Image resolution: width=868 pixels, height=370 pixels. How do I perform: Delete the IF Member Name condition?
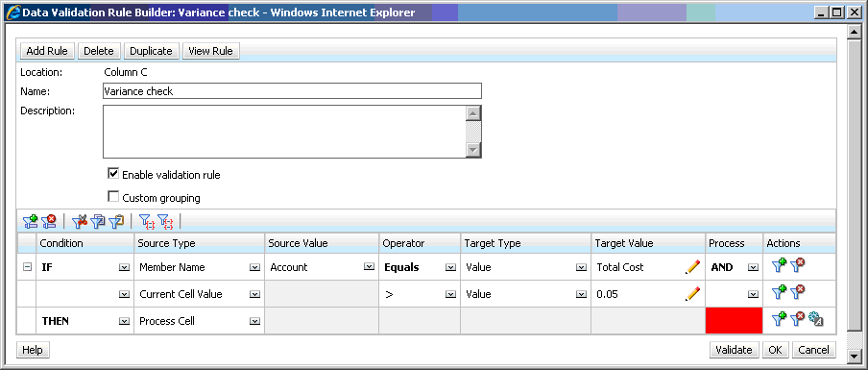(x=797, y=266)
